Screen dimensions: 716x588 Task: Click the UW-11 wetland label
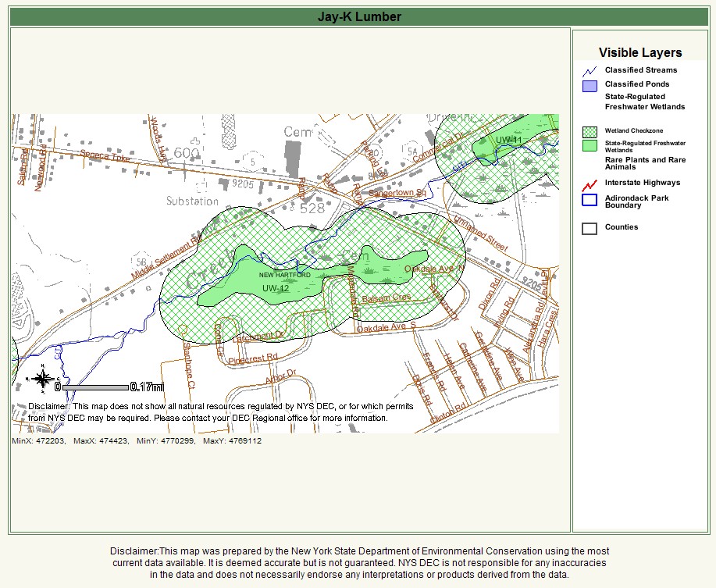tap(508, 140)
